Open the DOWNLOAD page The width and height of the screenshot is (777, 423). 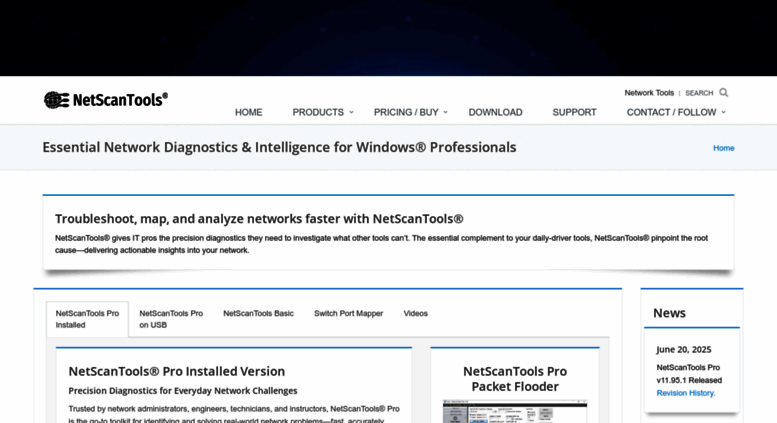click(496, 112)
